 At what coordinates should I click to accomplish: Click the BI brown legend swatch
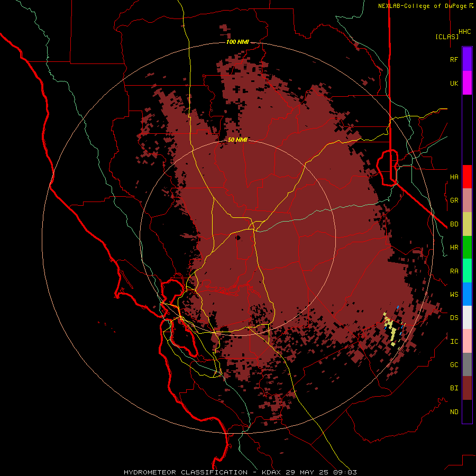(467, 388)
